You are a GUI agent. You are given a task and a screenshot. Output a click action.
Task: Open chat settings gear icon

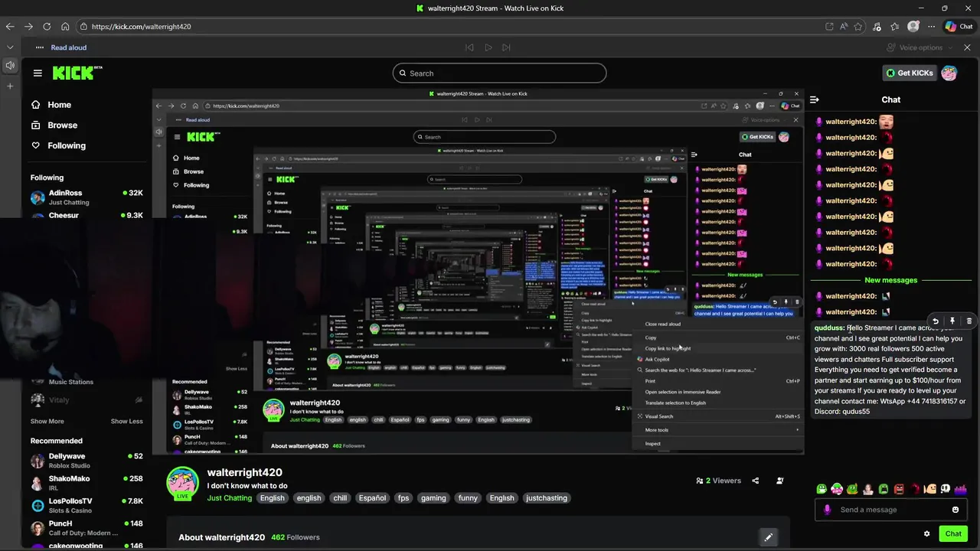[927, 534]
